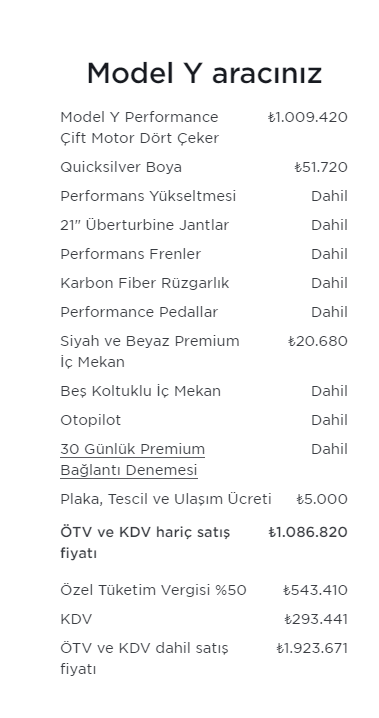This screenshot has height=718, width=379.
Task: Select the Beş Koltuklu İç Mekan row
Action: [x=204, y=391]
